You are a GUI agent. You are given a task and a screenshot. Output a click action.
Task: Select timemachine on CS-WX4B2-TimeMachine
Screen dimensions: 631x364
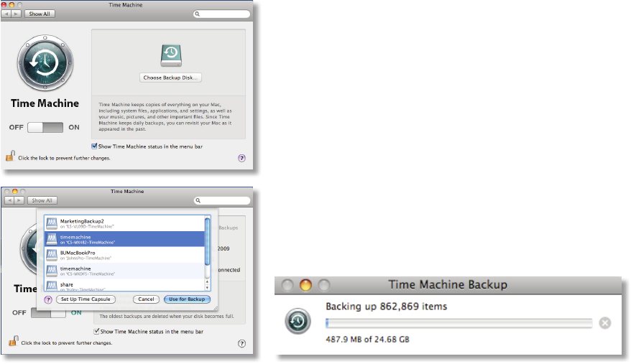click(125, 239)
